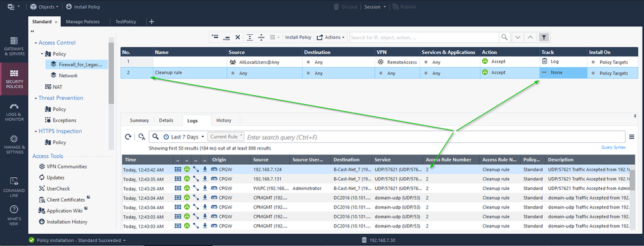Click the RemoteAccess VPN cell
Image resolution: width=644 pixels, height=246 pixels.
pos(397,62)
